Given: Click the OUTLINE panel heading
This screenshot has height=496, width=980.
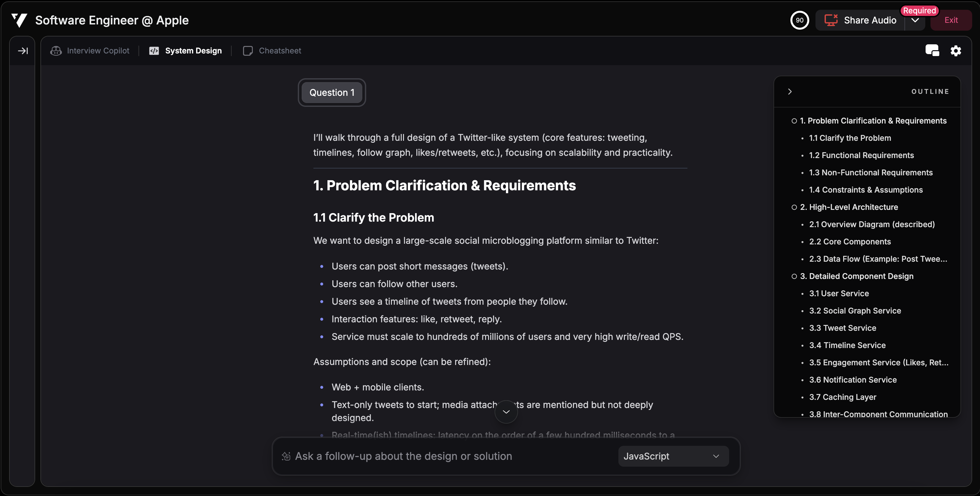Looking at the screenshot, I should tap(930, 91).
